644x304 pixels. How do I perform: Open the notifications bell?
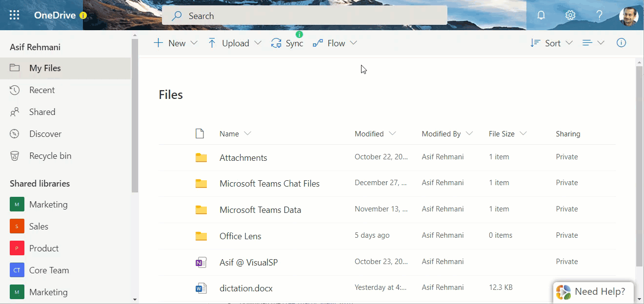click(x=541, y=15)
